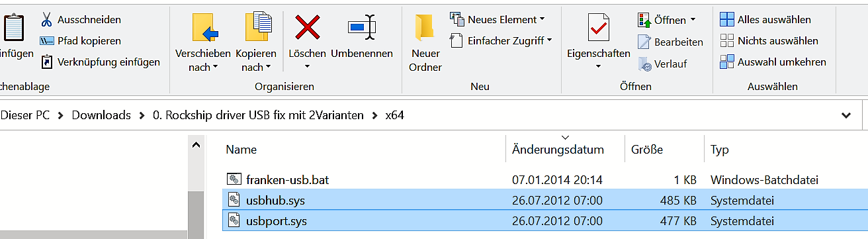Invert selection with Auswahl umkehren
Image resolution: width=868 pixels, height=239 pixels.
tap(773, 62)
